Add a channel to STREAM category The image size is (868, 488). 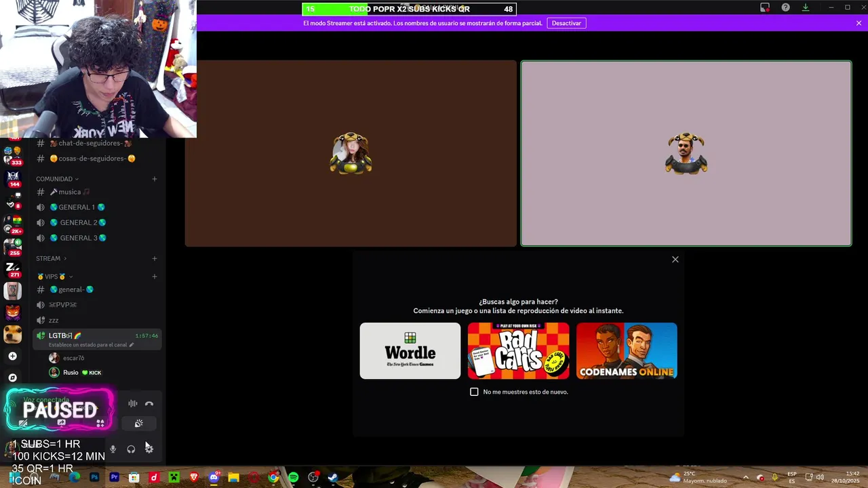tap(155, 258)
